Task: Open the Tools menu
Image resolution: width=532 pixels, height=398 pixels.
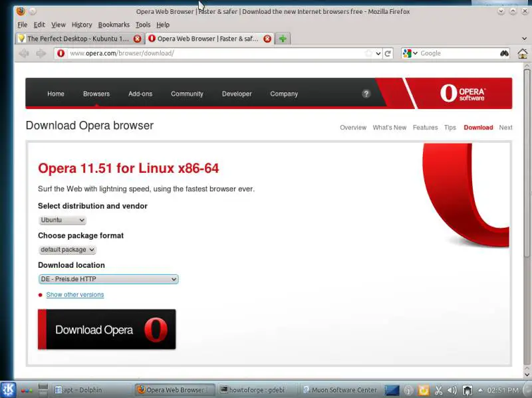Action: (x=143, y=25)
